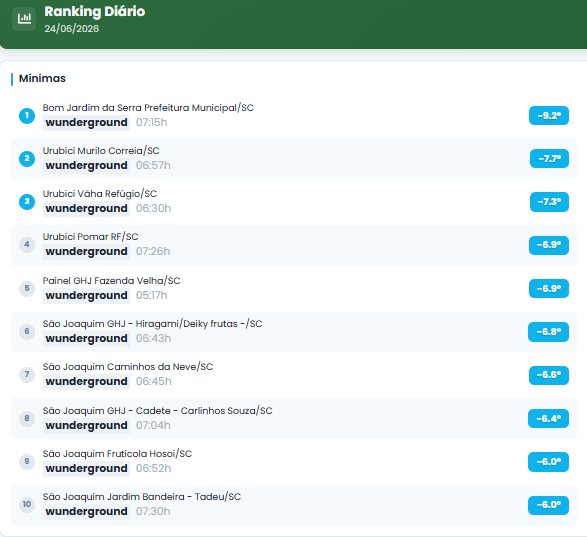Click the 07:30h timestamp
The image size is (587, 537).
(153, 512)
